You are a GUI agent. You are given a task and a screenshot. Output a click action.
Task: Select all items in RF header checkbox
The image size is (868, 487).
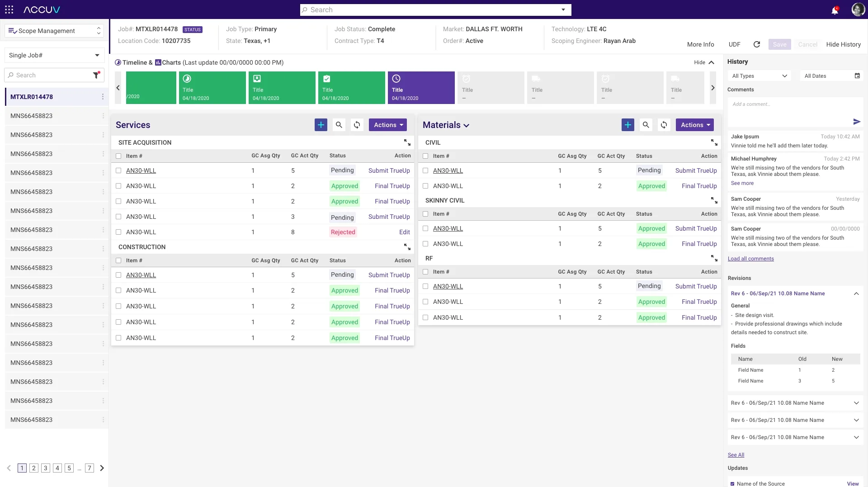coord(425,272)
